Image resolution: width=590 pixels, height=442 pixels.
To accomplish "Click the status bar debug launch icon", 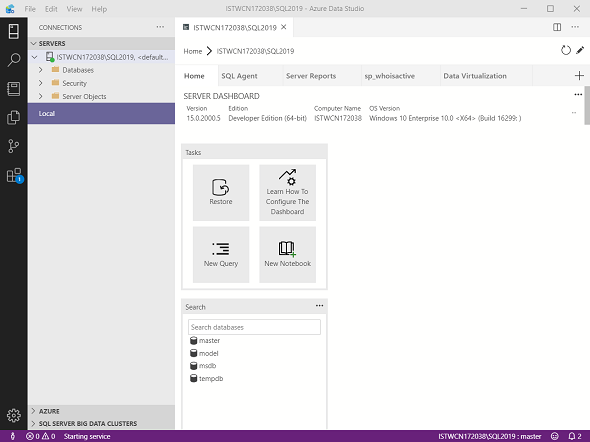I will [x=12, y=436].
